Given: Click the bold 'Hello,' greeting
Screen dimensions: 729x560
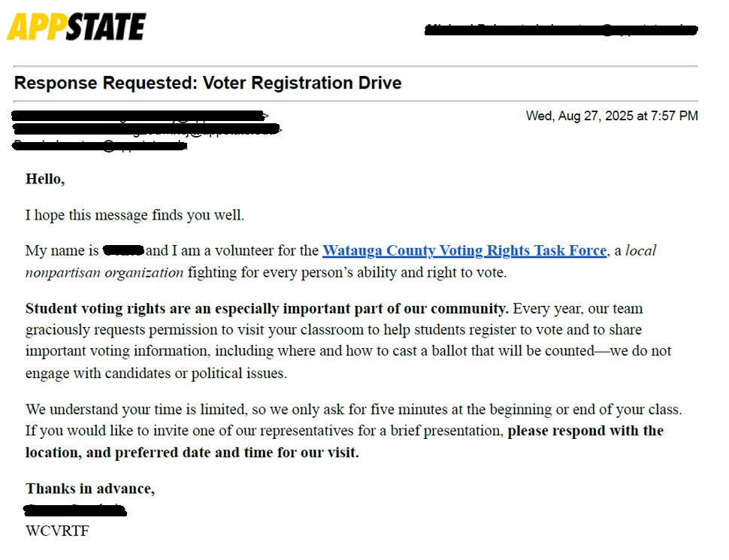Looking at the screenshot, I should (45, 179).
